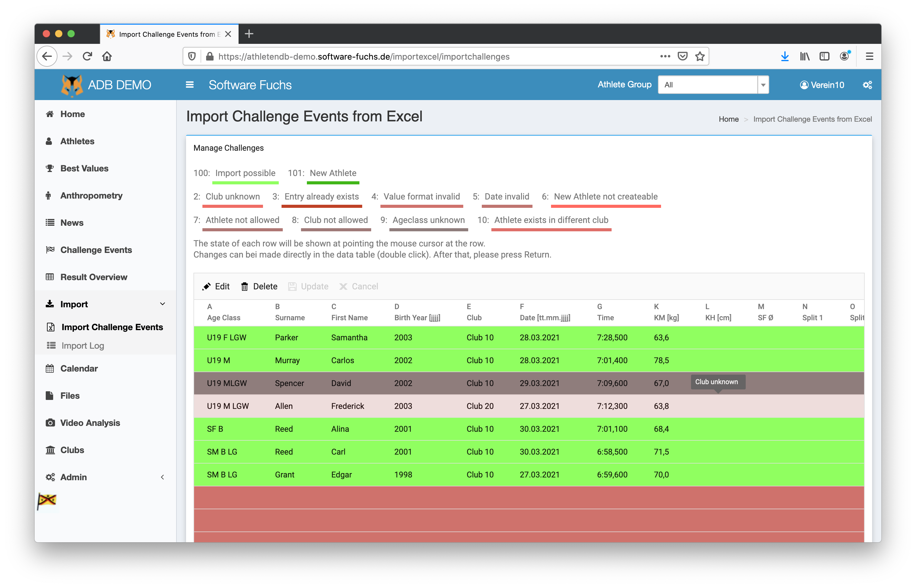Open the Athlete Group dropdown arrow
This screenshot has width=916, height=588.
pos(763,85)
